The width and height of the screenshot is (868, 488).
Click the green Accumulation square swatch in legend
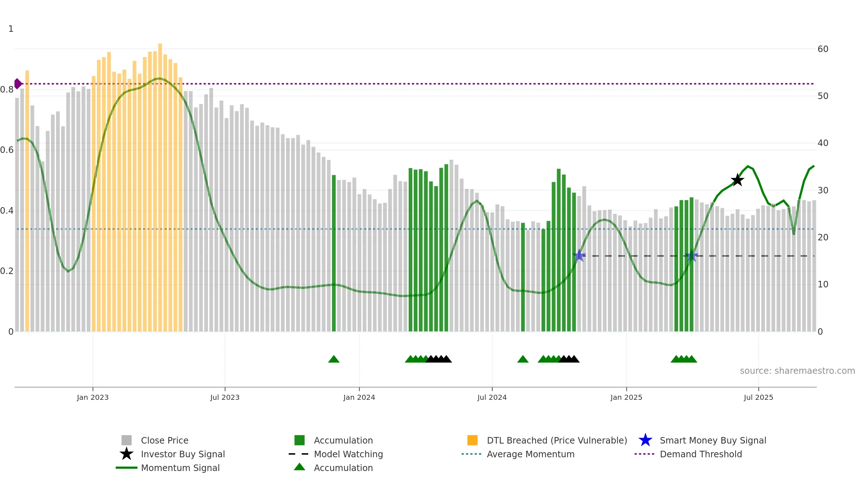pyautogui.click(x=299, y=440)
